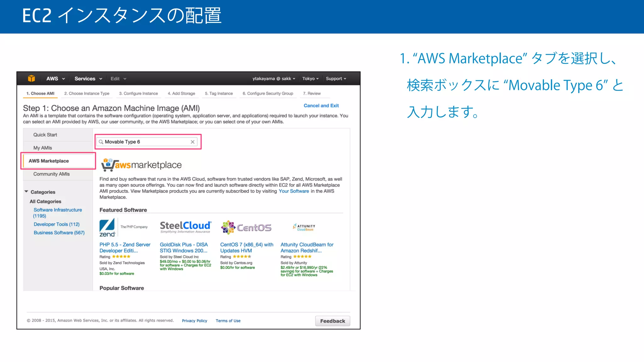Click the Zend Server star rating

pyautogui.click(x=121, y=257)
